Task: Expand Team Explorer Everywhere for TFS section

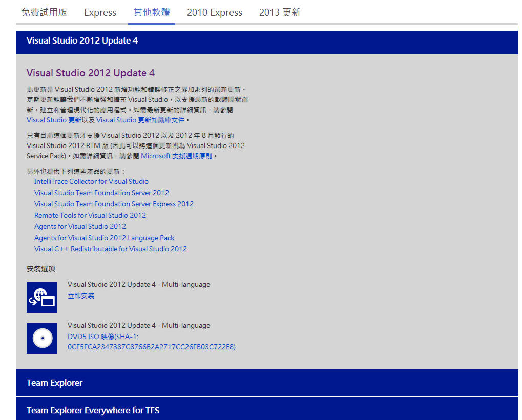Action: click(x=267, y=409)
